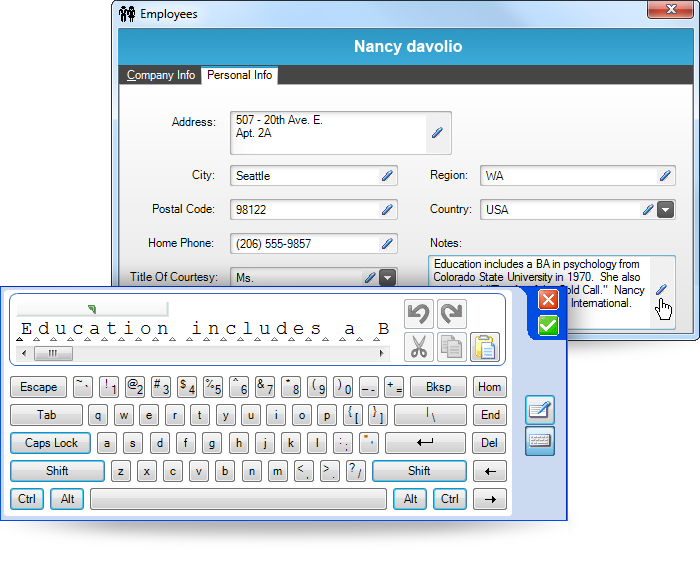Click the keyboard text preview area
The width and height of the screenshot is (700, 571).
click(x=204, y=329)
